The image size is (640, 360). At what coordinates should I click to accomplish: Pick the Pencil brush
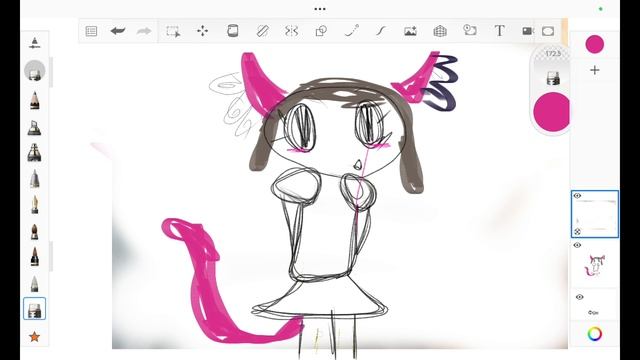[x=35, y=100]
